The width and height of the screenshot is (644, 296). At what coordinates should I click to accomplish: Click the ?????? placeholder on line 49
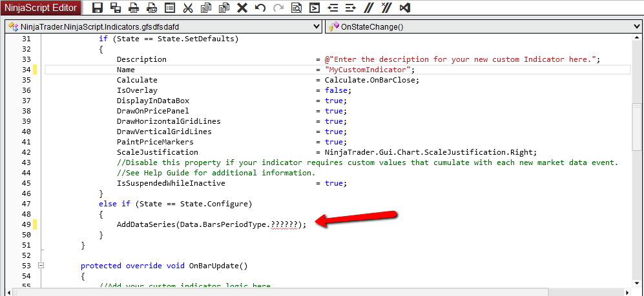click(284, 224)
